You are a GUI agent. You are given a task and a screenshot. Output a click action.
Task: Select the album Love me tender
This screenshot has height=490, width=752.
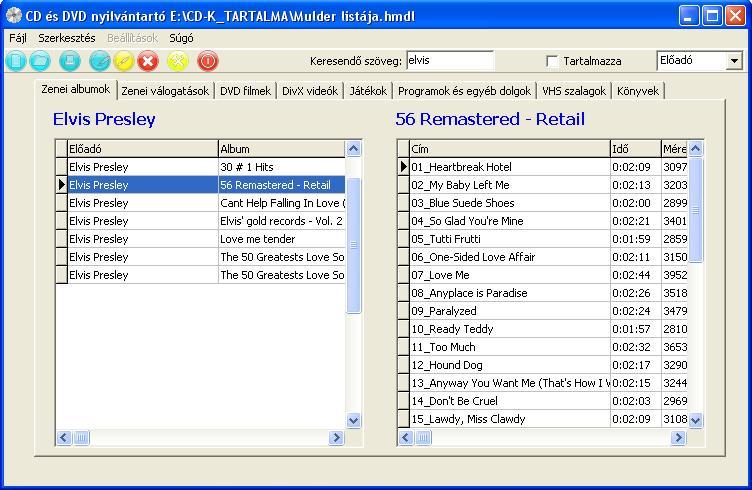282,239
